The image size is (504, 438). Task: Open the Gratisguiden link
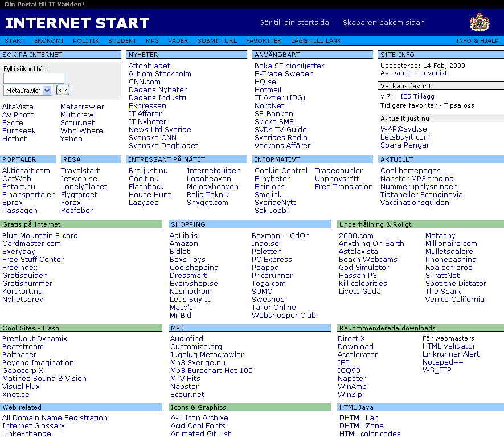(25, 276)
